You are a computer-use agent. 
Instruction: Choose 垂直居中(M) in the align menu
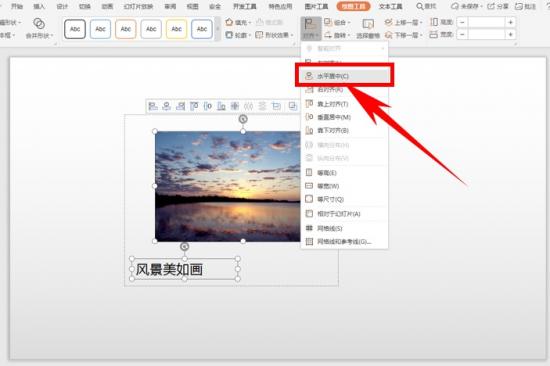pos(344,117)
